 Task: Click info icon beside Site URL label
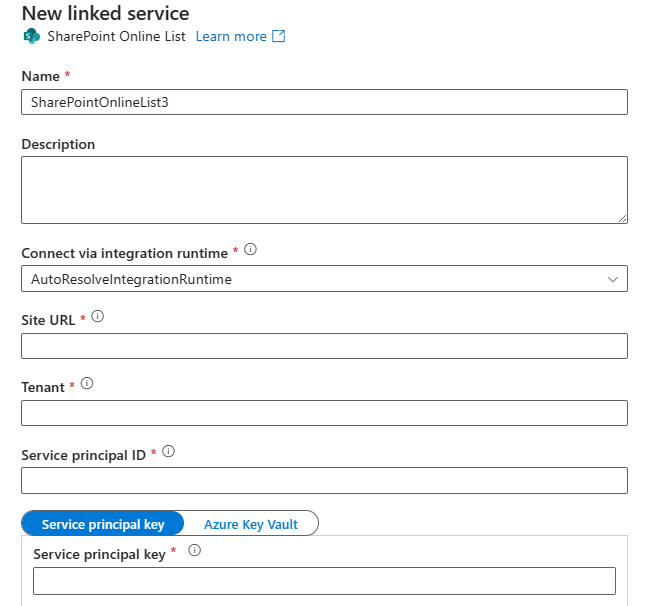coord(97,316)
